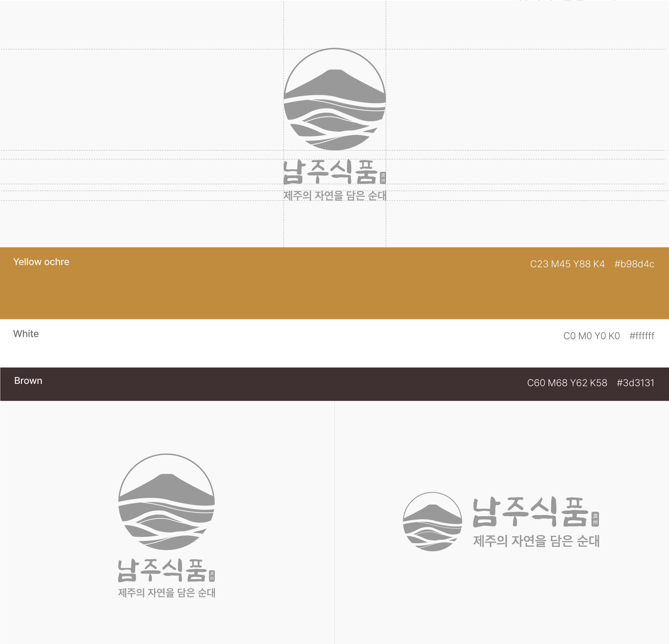Click the C23 M45 Y88 K4 value
This screenshot has height=644, width=669.
pyautogui.click(x=567, y=264)
